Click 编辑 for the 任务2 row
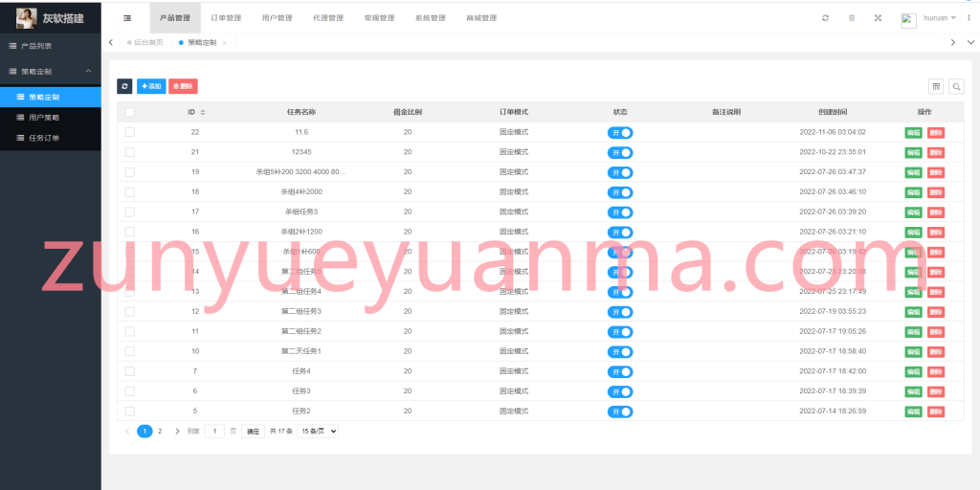The height and width of the screenshot is (490, 980). [913, 412]
